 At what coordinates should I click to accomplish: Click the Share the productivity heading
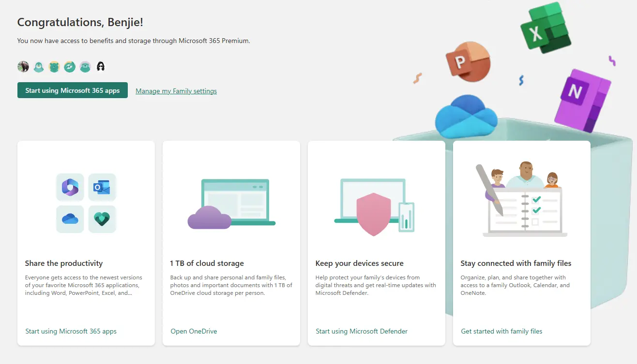64,263
